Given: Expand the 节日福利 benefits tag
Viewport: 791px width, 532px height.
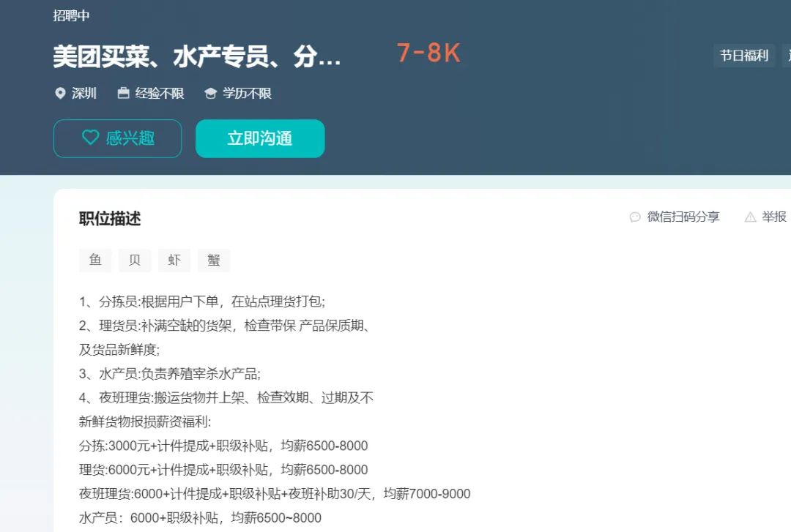Looking at the screenshot, I should 744,55.
